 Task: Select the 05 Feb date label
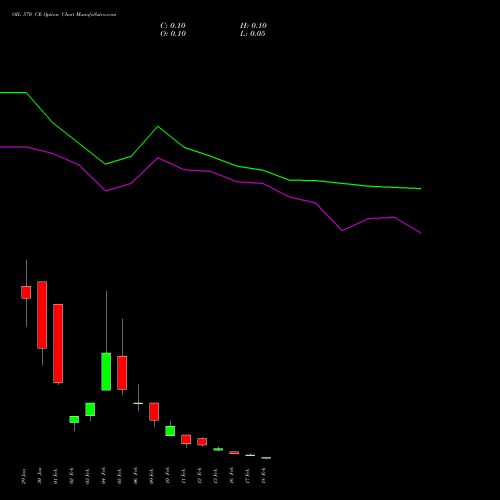(x=120, y=476)
